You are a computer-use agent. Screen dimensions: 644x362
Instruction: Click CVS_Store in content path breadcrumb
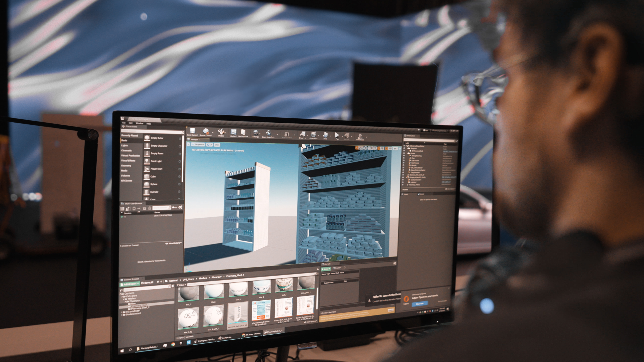(188, 279)
